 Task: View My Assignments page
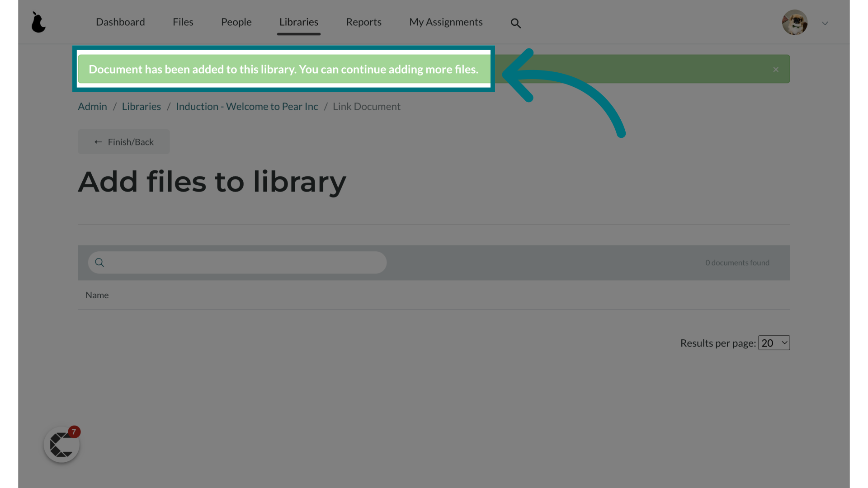point(446,22)
